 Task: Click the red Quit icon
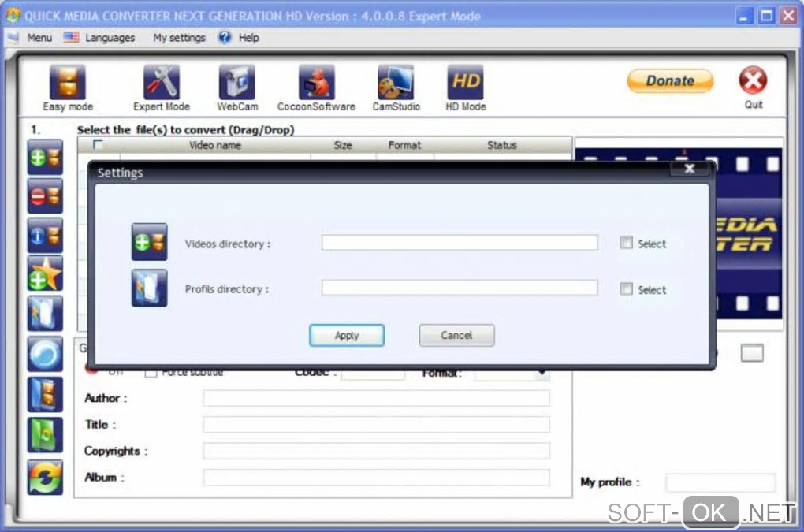pyautogui.click(x=753, y=80)
